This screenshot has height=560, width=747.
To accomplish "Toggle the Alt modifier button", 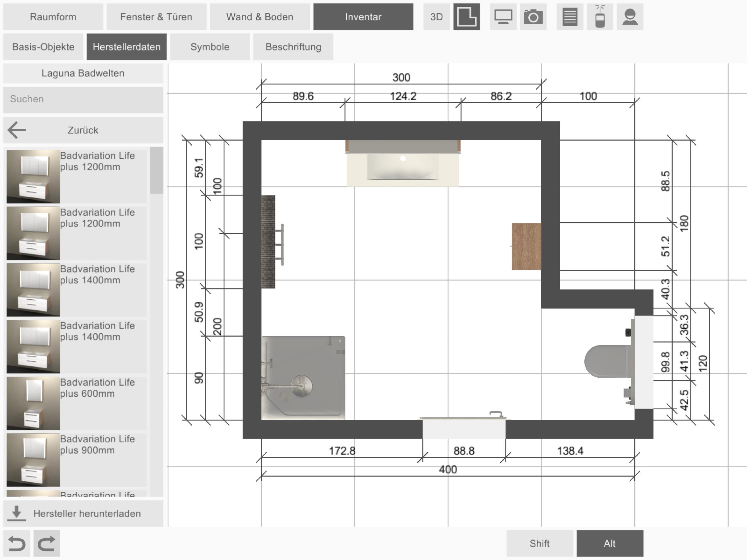I will (x=610, y=543).
